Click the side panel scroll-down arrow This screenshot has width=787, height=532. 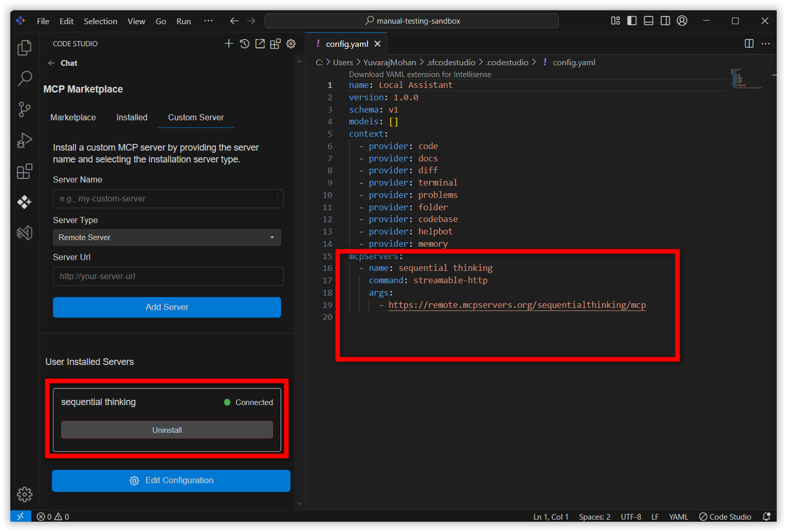click(300, 504)
